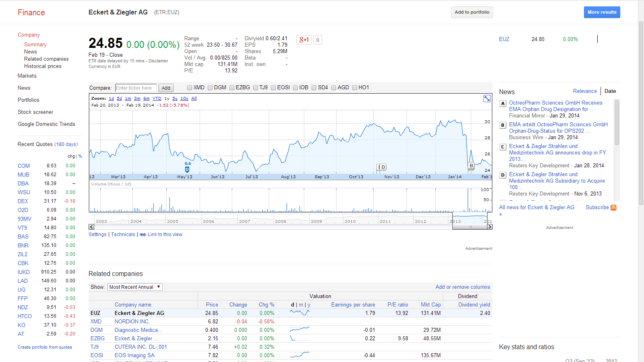Screen dimensions: 644x362
Task: Enable the EOSI comparison checkbox
Action: (x=273, y=88)
